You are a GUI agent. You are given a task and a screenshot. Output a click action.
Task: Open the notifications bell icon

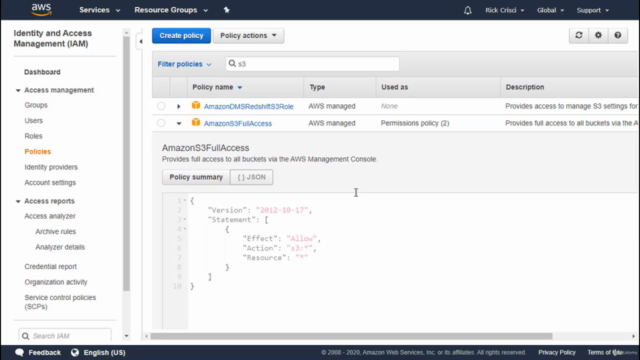tap(468, 10)
